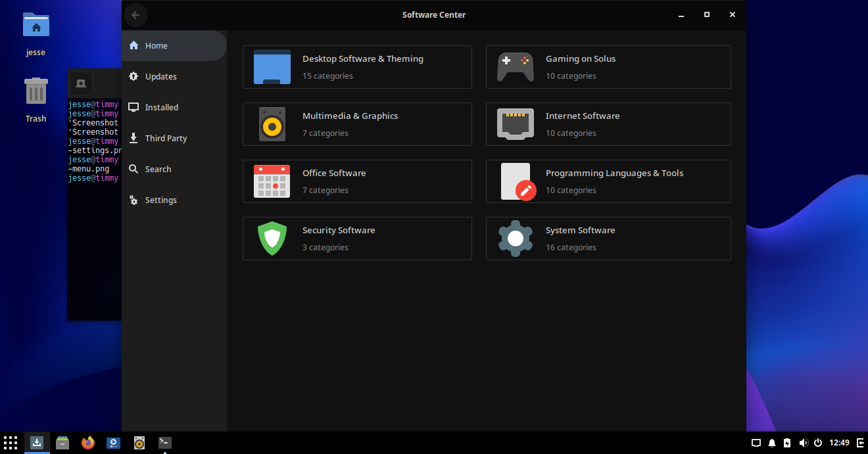Image resolution: width=868 pixels, height=454 pixels.
Task: Select Home in the sidebar
Action: pos(174,46)
